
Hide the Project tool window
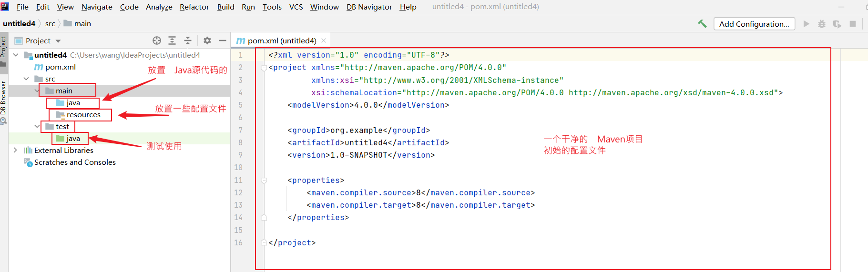click(x=222, y=40)
